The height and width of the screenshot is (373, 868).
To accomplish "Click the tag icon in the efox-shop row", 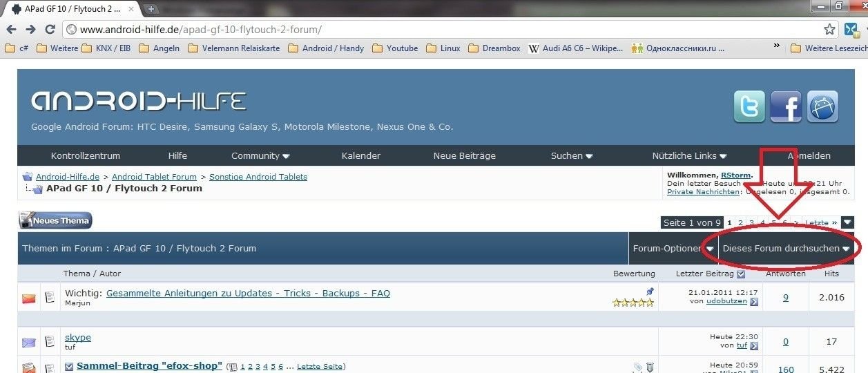I will pos(637,367).
